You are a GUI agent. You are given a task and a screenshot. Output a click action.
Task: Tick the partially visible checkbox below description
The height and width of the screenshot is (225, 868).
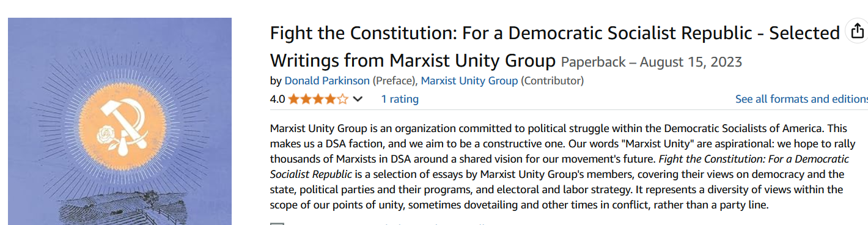(278, 223)
